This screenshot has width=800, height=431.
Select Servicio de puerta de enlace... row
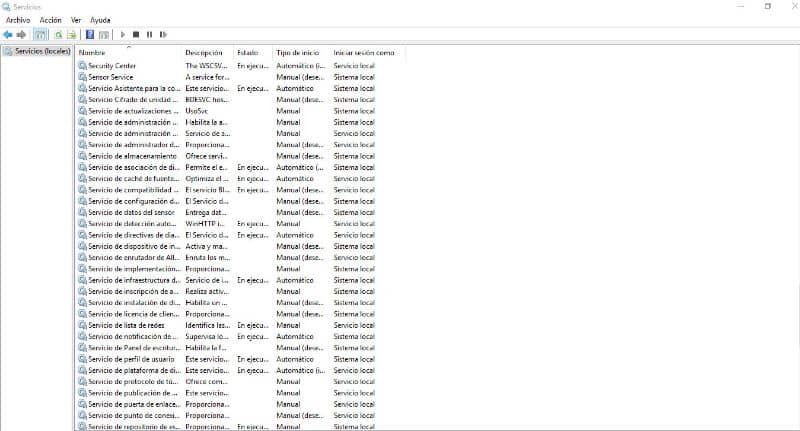tap(227, 404)
